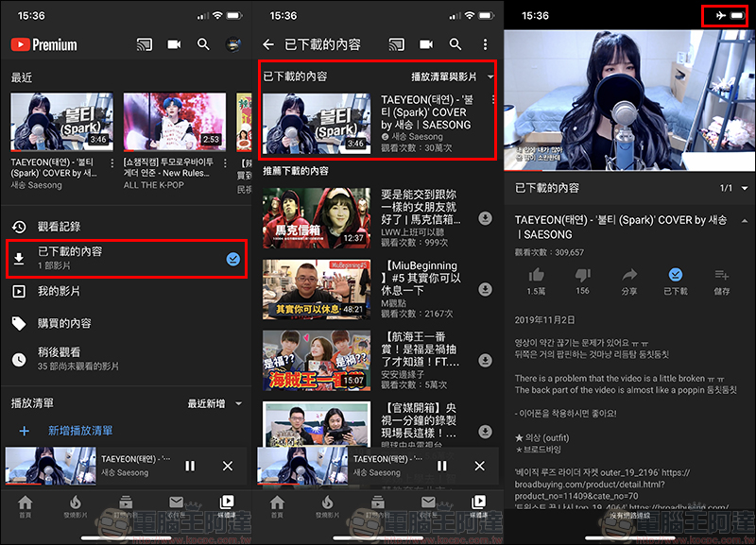Open 觀看記錄 watch history
This screenshot has width=756, height=545.
[59, 227]
